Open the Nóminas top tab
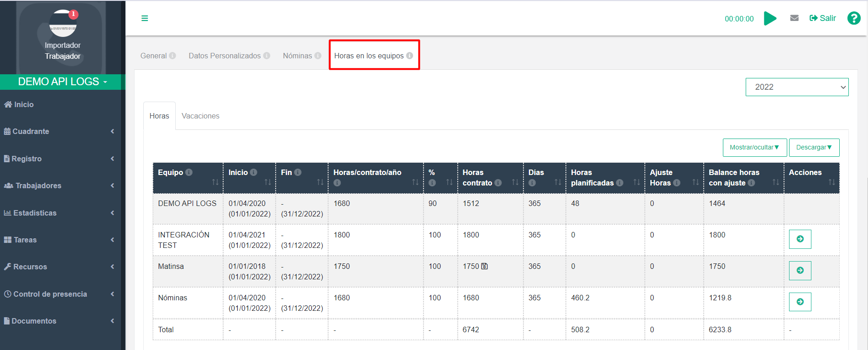The height and width of the screenshot is (350, 868). 297,56
